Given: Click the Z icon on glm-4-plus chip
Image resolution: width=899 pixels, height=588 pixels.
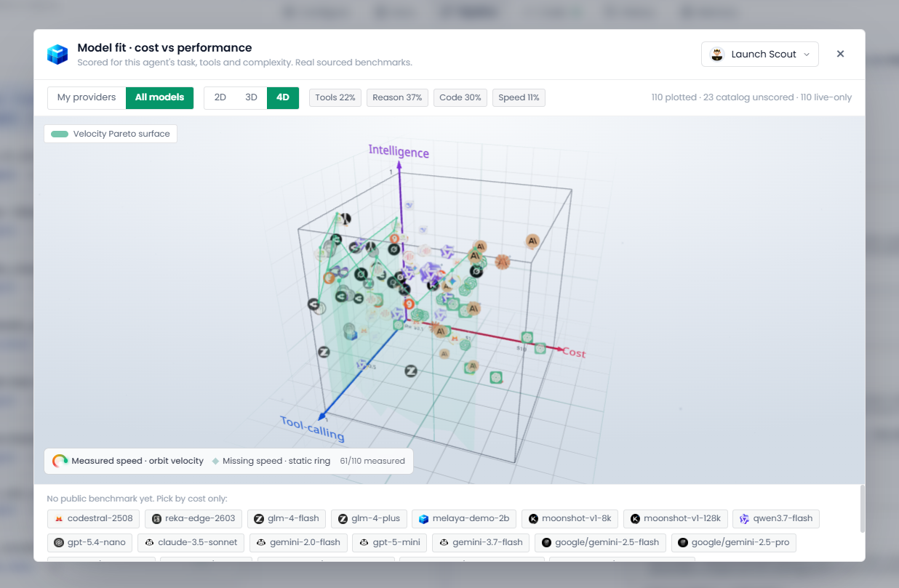Looking at the screenshot, I should (343, 519).
